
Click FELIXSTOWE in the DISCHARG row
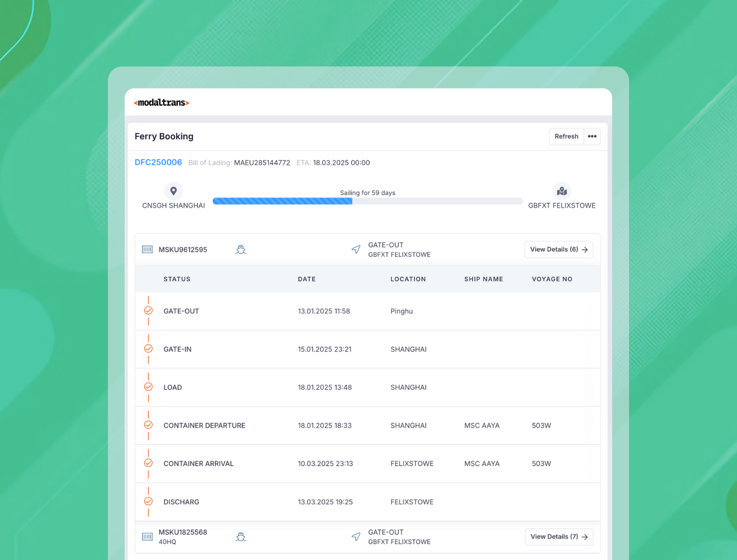(412, 502)
